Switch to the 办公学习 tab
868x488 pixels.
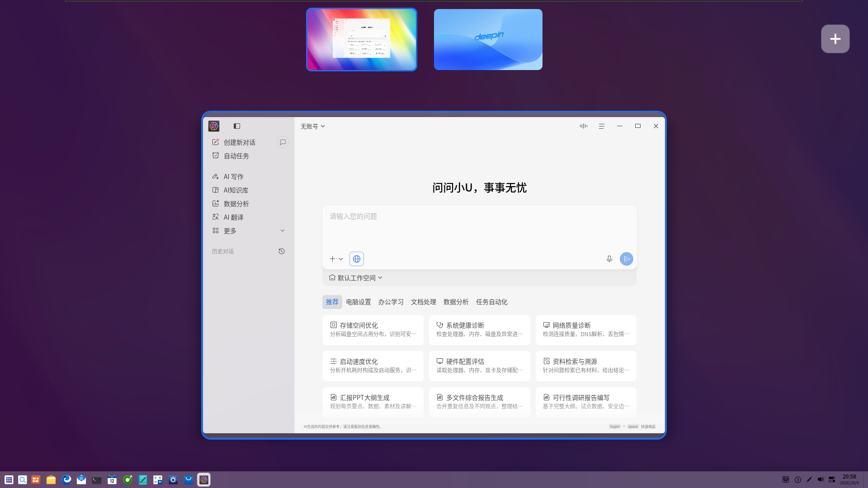tap(391, 302)
